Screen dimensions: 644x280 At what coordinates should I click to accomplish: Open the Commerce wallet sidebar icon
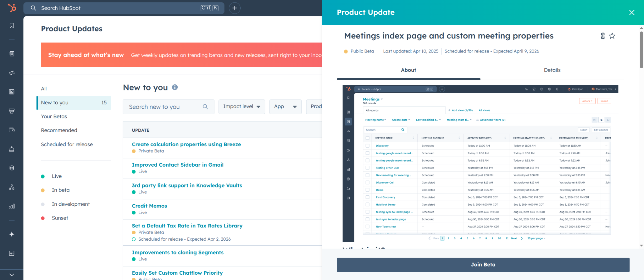[x=12, y=130]
